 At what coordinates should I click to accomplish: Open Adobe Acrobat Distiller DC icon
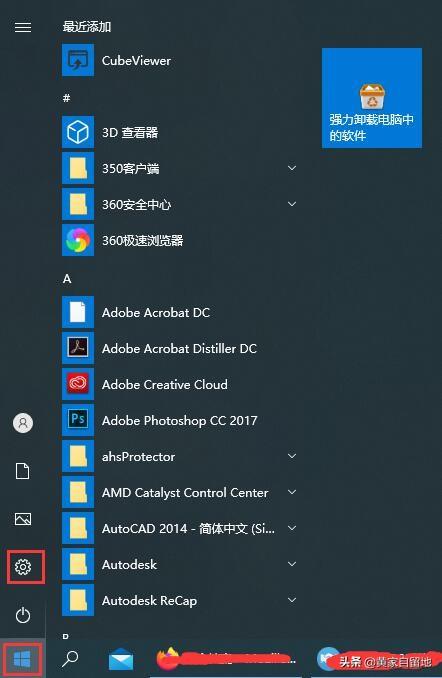point(78,348)
